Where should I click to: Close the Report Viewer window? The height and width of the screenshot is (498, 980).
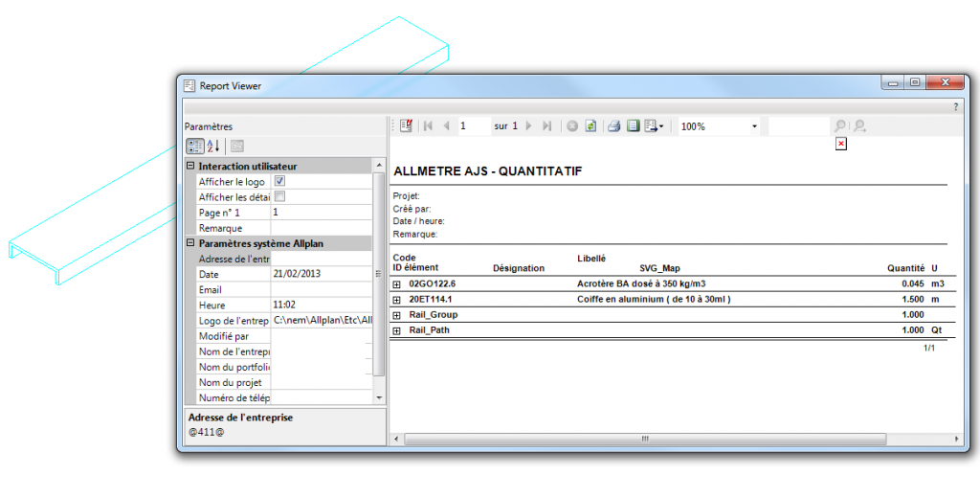tap(945, 82)
